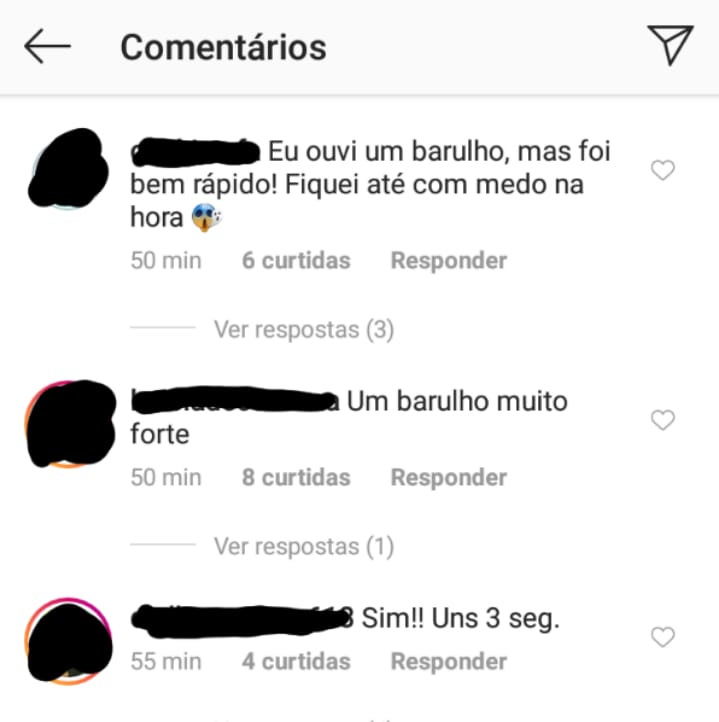Select the scared face emoji after 'hora'
Image resolution: width=719 pixels, height=722 pixels.
206,218
